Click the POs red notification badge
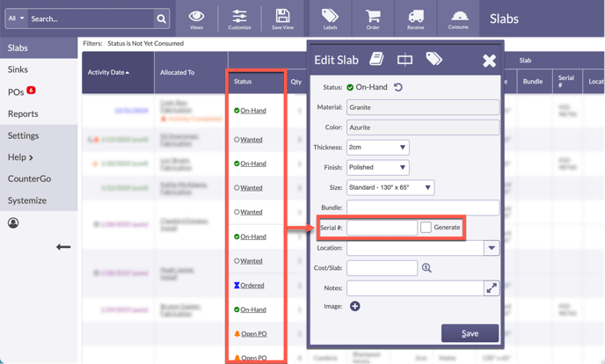This screenshot has width=605, height=364. [x=31, y=90]
